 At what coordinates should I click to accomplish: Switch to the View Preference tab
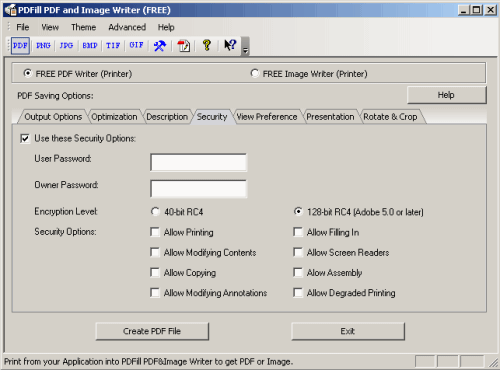pos(267,117)
